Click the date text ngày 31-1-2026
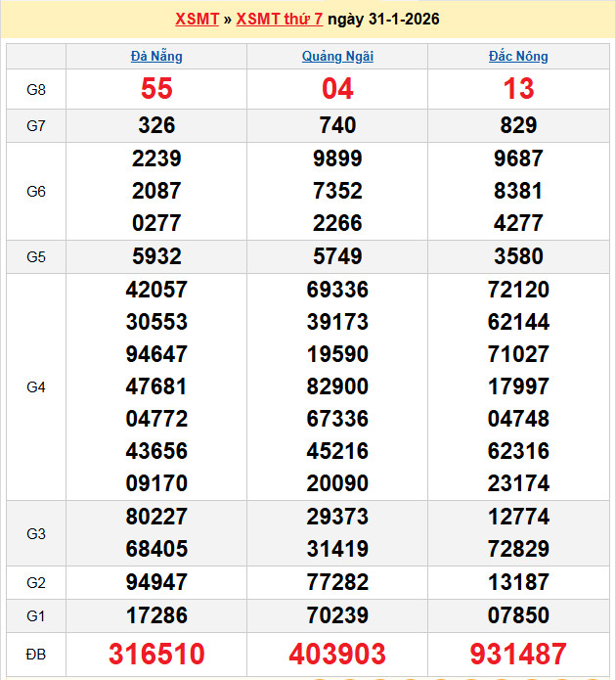Image resolution: width=616 pixels, height=680 pixels. 383,20
